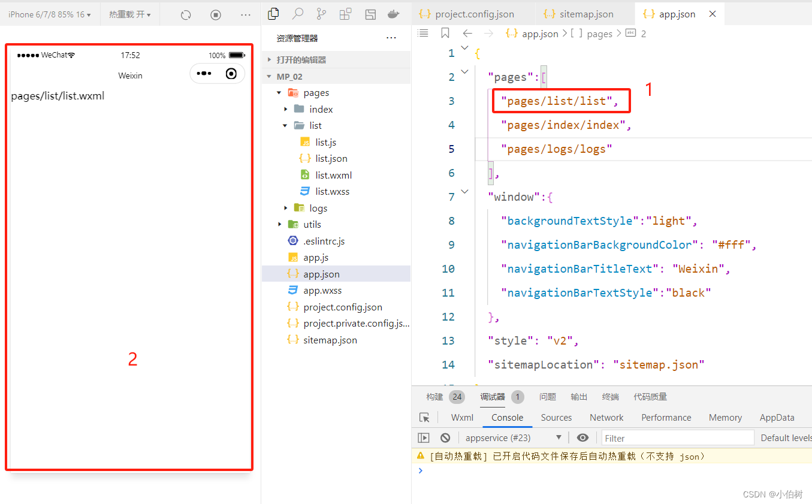812x504 pixels.
Task: Click the console Filter input field
Action: coord(677,437)
